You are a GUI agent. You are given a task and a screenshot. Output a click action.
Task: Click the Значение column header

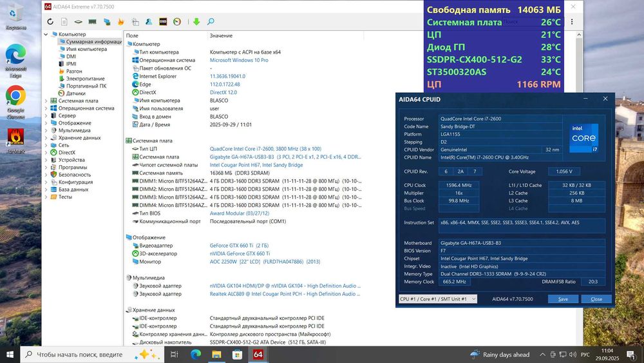coord(221,35)
